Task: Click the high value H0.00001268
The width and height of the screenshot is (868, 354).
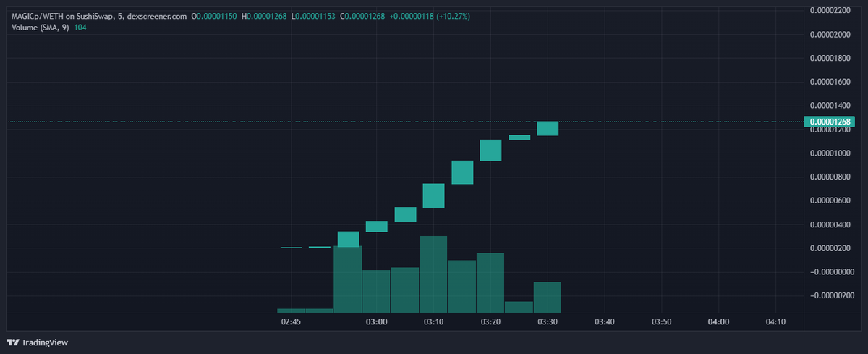Action: pos(264,16)
